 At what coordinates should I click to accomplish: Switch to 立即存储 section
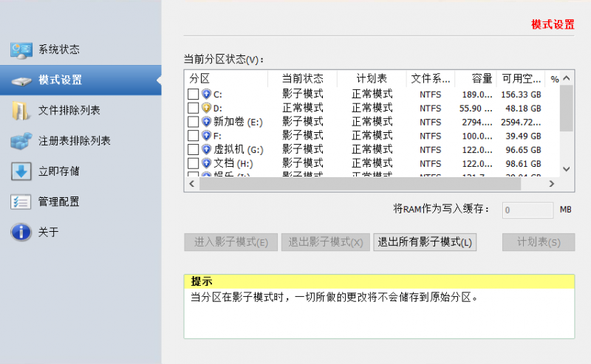[81, 171]
